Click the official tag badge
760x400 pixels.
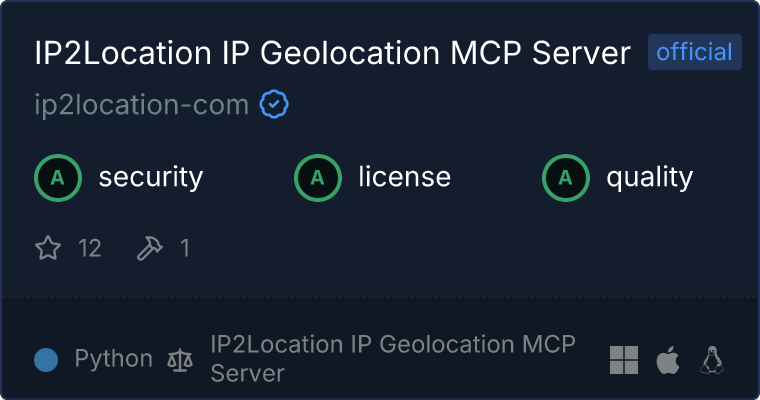coord(694,52)
